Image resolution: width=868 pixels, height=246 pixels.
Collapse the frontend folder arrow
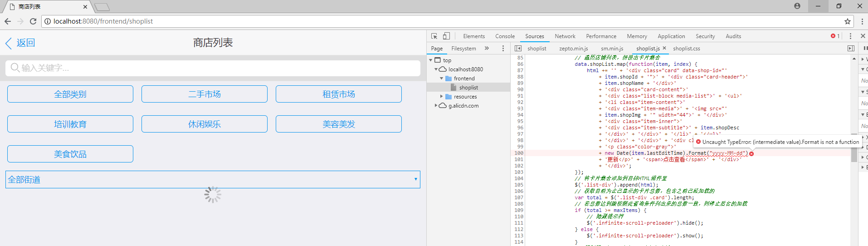pyautogui.click(x=442, y=79)
